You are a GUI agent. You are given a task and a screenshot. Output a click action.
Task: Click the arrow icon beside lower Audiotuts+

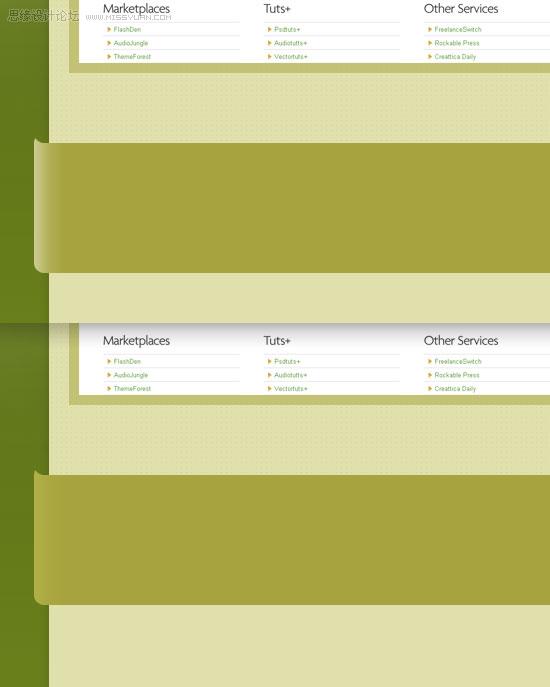tap(270, 375)
